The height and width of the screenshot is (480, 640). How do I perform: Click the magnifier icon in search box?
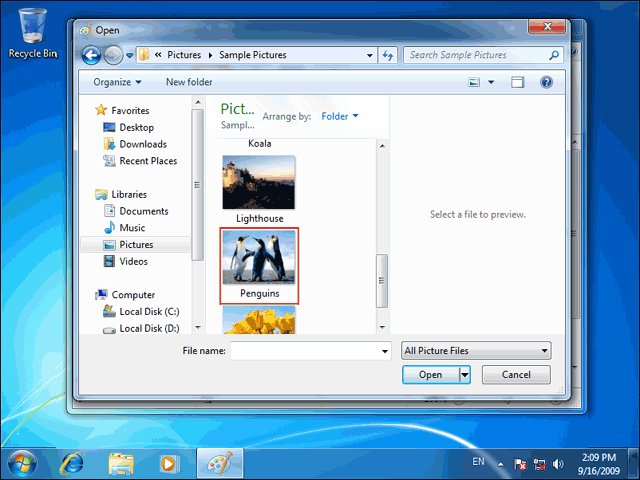click(x=554, y=55)
